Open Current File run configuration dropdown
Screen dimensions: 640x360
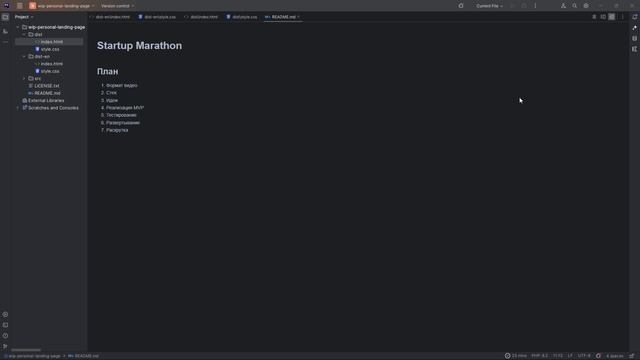489,6
